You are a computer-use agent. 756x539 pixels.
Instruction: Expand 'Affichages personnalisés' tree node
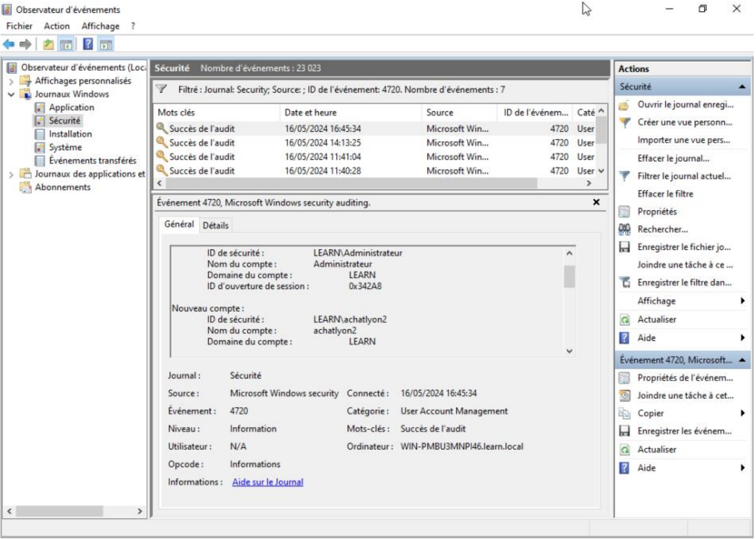pyautogui.click(x=11, y=81)
